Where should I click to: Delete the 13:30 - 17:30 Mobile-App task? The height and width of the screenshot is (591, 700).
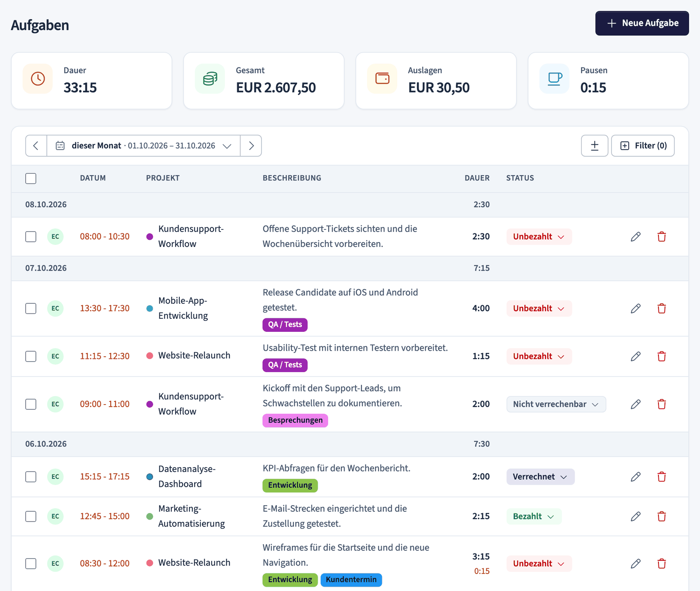point(661,309)
